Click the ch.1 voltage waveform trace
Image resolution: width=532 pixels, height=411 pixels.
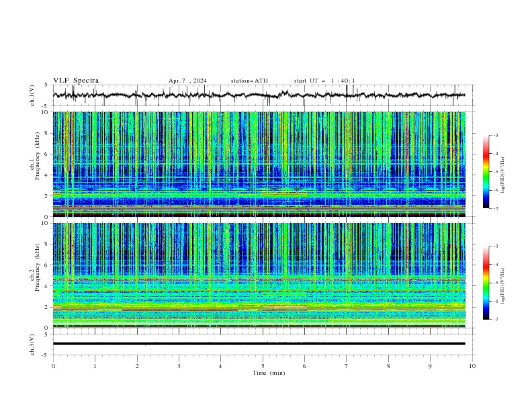pos(259,95)
